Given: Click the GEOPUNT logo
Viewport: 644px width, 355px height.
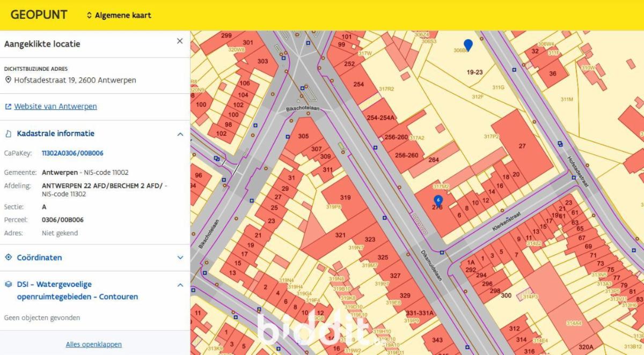Looking at the screenshot, I should coord(39,15).
